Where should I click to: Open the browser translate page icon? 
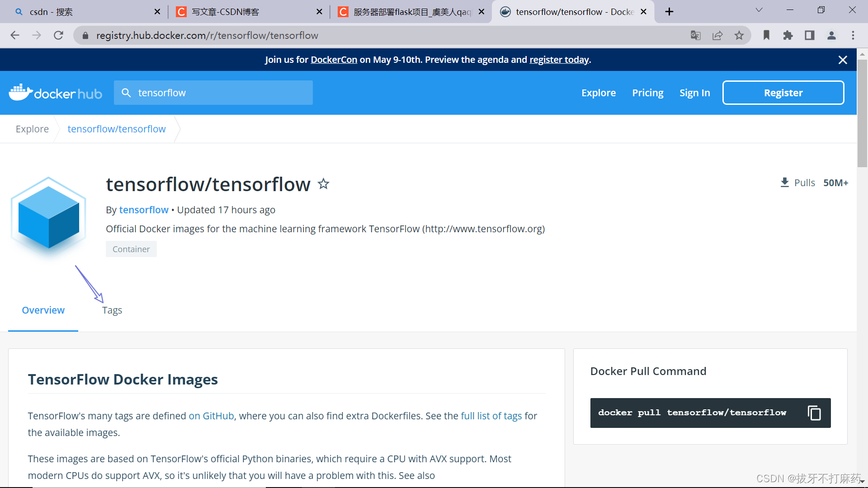(x=696, y=36)
